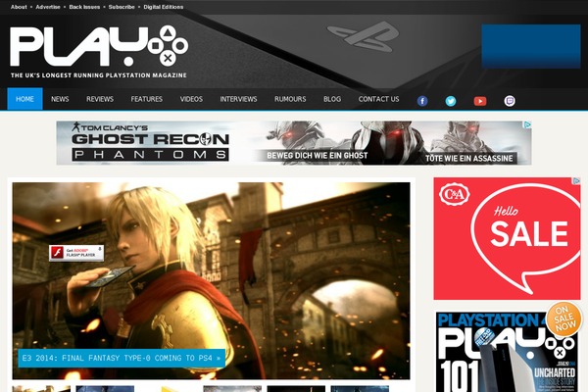Click the AdChoices icon on C&A ad
The height and width of the screenshot is (392, 588).
coord(576,181)
